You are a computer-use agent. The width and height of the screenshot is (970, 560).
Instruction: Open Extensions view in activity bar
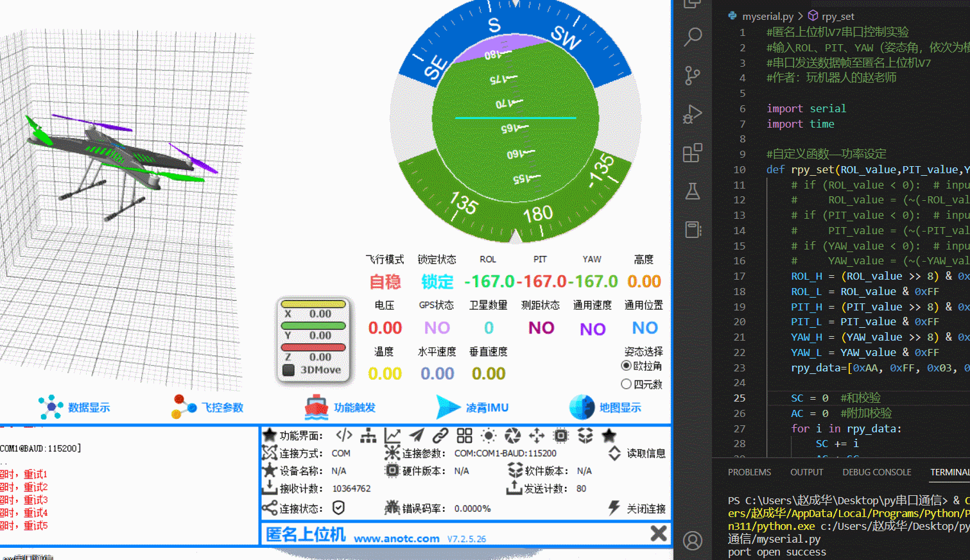(x=693, y=153)
